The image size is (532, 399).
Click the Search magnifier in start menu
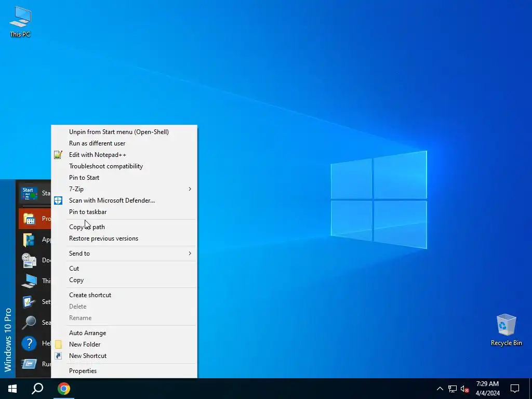pos(29,322)
